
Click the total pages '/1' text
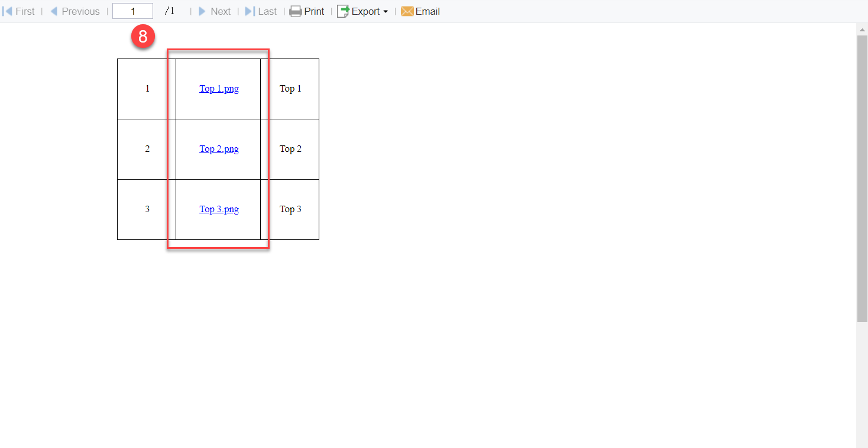pyautogui.click(x=170, y=11)
